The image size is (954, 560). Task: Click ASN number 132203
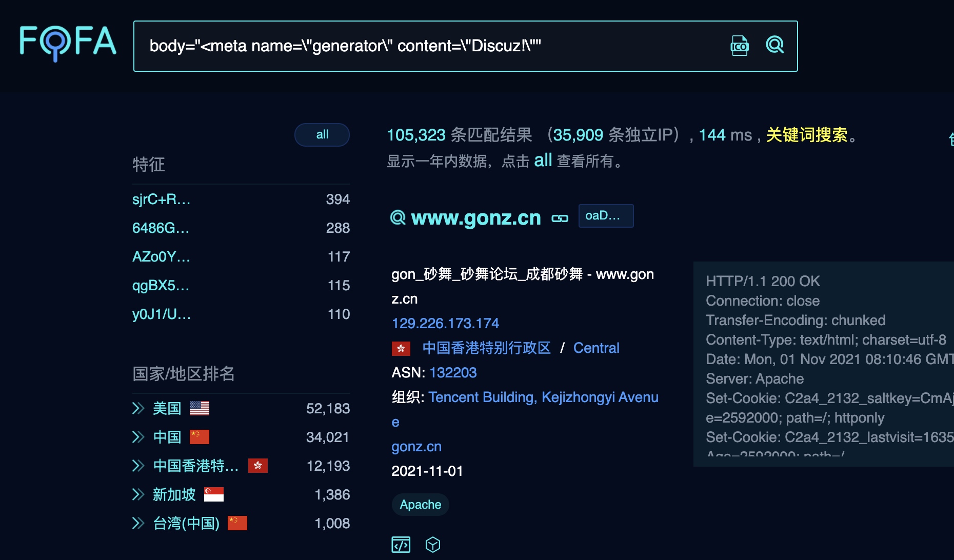[x=453, y=372]
